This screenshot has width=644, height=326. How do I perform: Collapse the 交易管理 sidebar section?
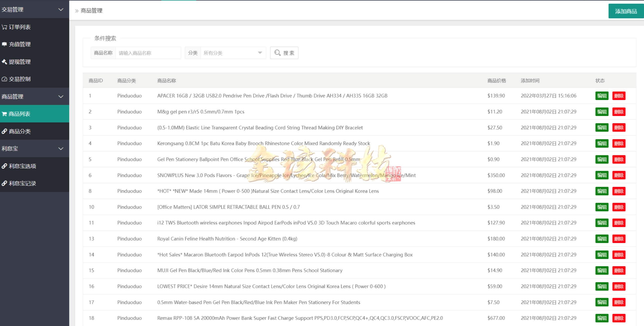click(x=61, y=9)
